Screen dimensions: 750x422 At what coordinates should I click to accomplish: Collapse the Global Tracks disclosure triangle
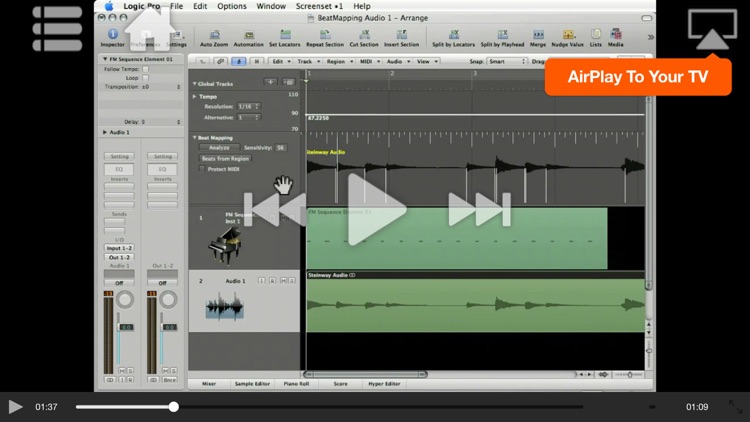click(195, 84)
